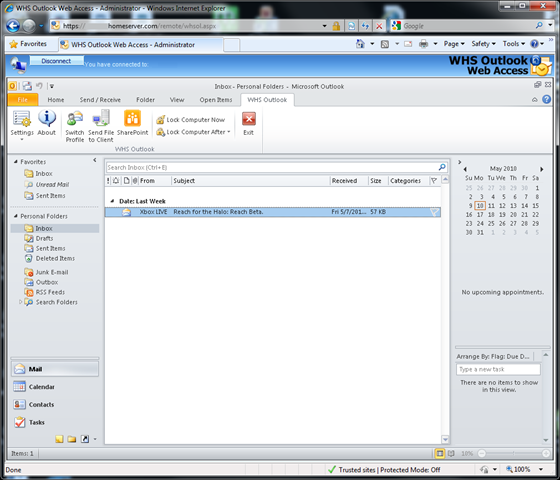Click the Reading view status bar icon
This screenshot has height=480, width=560.
click(451, 454)
